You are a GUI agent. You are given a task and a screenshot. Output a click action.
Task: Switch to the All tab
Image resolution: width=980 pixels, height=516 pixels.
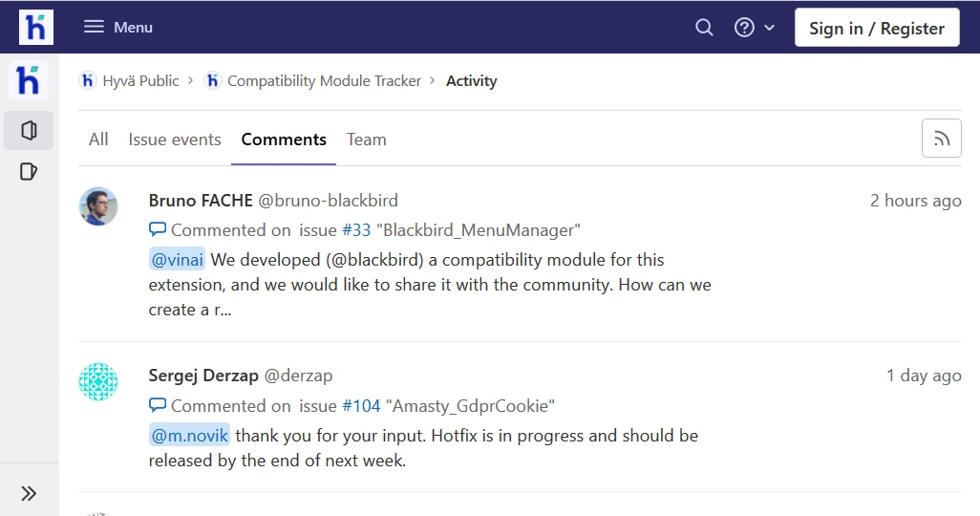click(98, 140)
